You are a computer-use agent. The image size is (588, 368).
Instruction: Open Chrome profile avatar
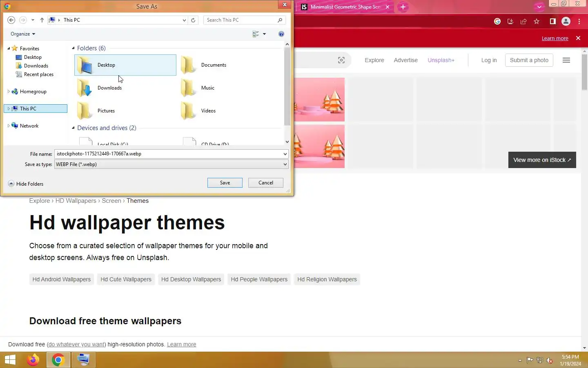click(x=566, y=21)
